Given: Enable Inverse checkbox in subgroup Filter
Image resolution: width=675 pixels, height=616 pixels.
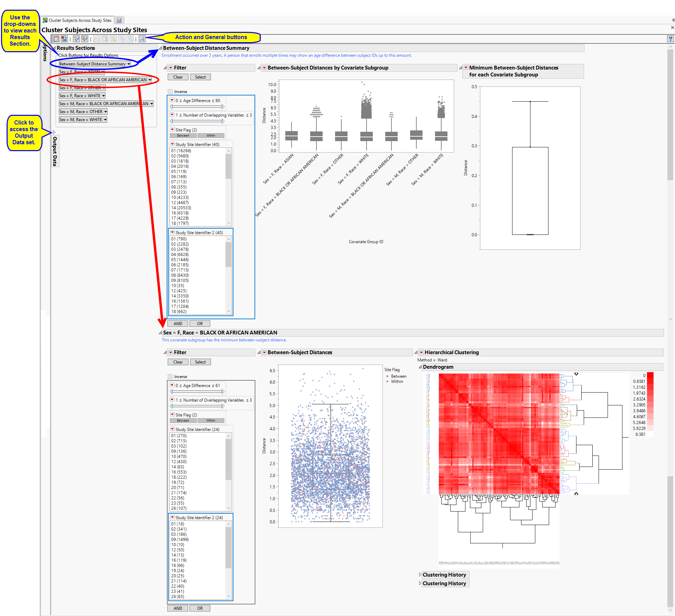Looking at the screenshot, I should pyautogui.click(x=170, y=377).
